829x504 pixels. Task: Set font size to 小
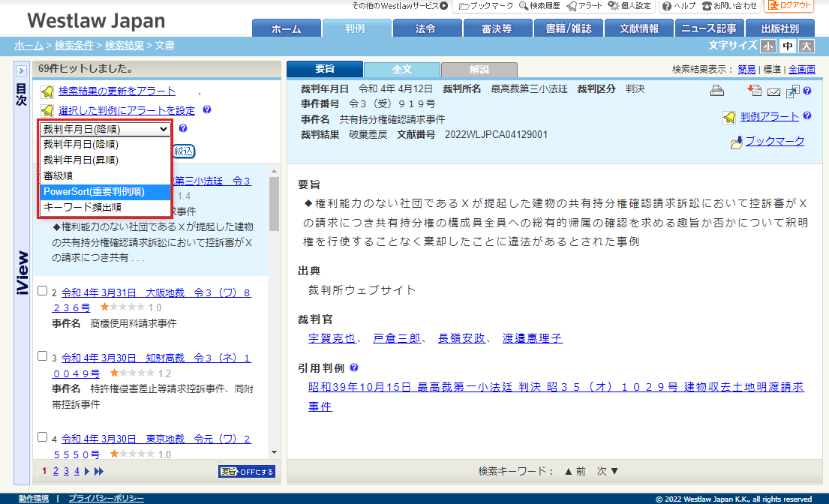click(768, 46)
